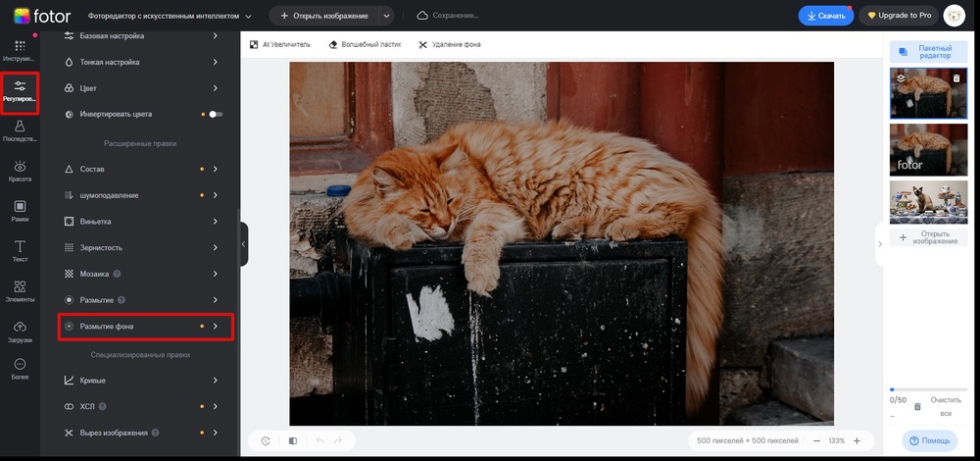Click the undo arrow in bottom bar
This screenshot has height=461, width=980.
point(319,441)
